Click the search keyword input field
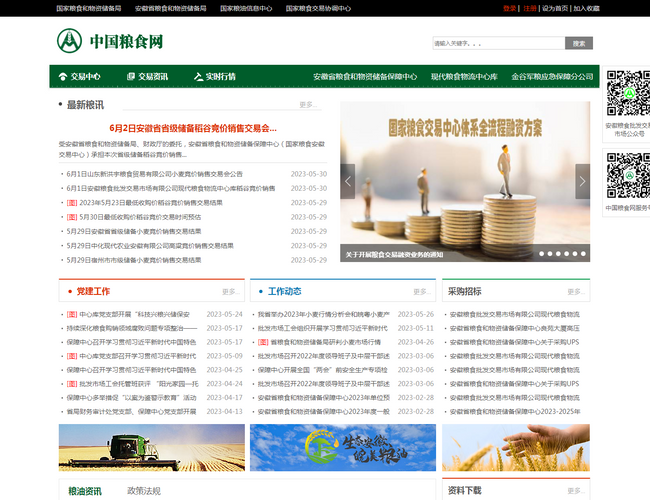Viewport: 650px width, 500px height. point(499,43)
